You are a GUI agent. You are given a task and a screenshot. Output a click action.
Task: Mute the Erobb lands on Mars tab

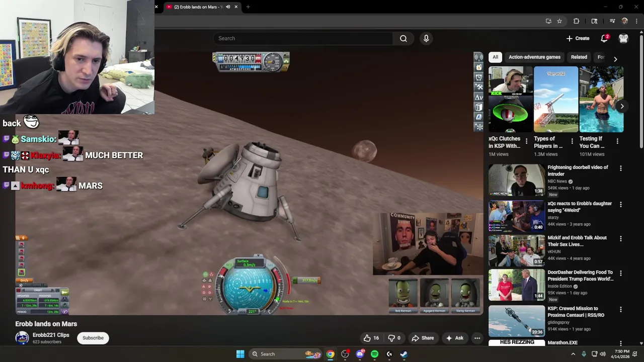(x=228, y=7)
